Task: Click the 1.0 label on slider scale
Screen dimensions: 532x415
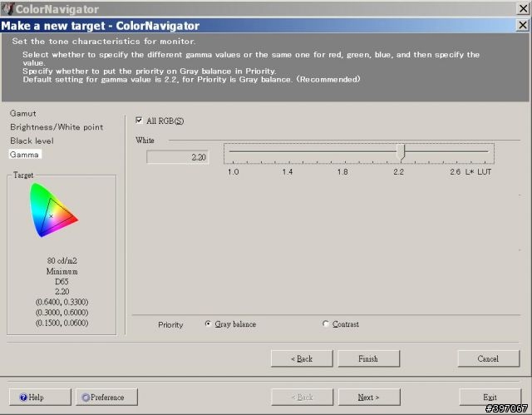Action: pyautogui.click(x=233, y=171)
